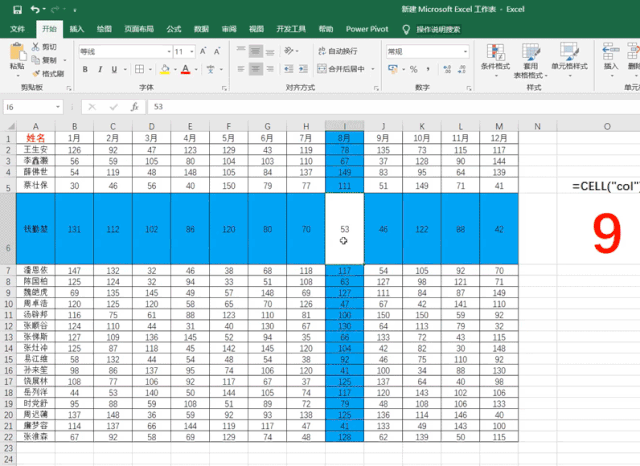The image size is (640, 466).
Task: Open the Power Pivot tab
Action: (367, 29)
